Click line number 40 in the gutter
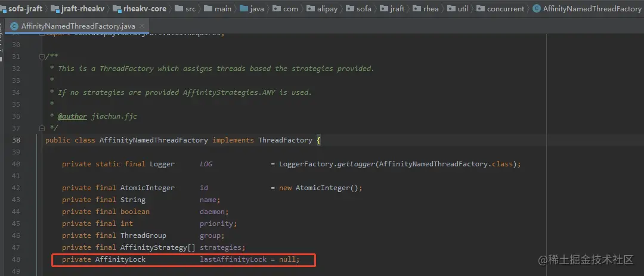644x276 pixels. 16,164
